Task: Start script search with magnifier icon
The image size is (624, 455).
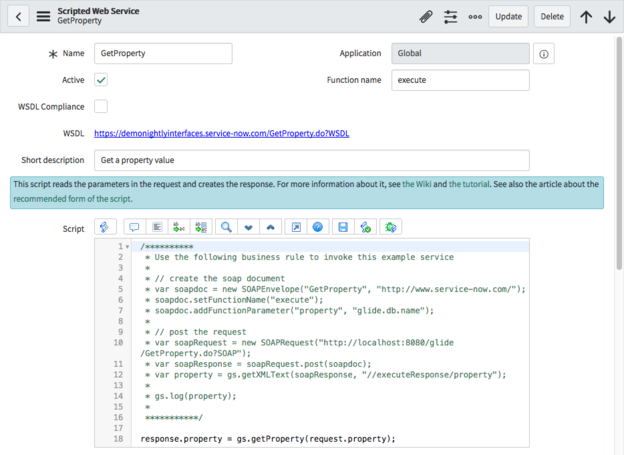Action: coord(226,227)
